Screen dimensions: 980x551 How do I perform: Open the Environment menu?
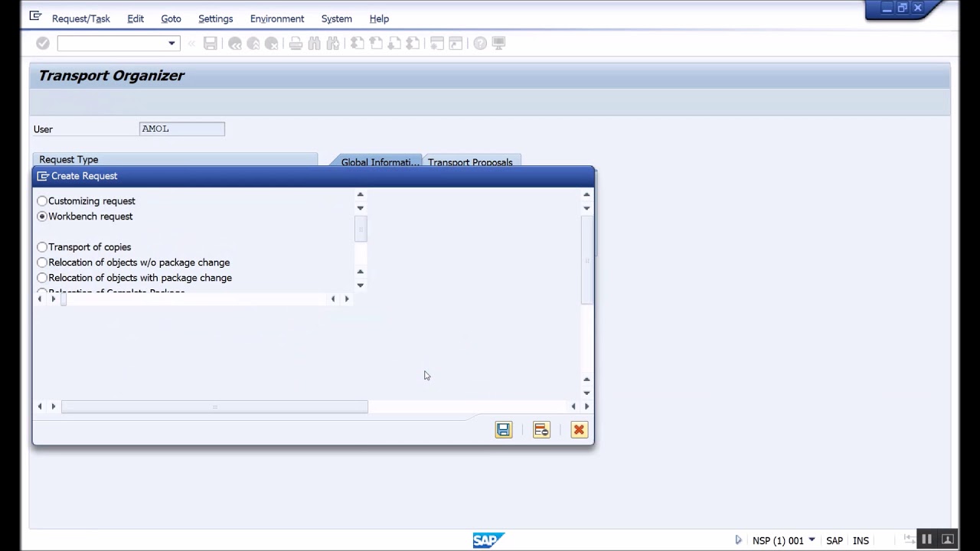click(277, 18)
